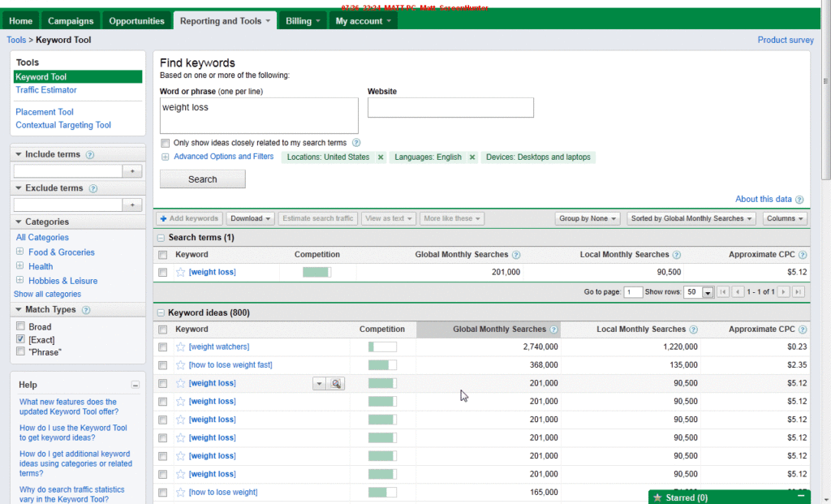Check only show closely related ideas
The width and height of the screenshot is (831, 504).
point(166,143)
